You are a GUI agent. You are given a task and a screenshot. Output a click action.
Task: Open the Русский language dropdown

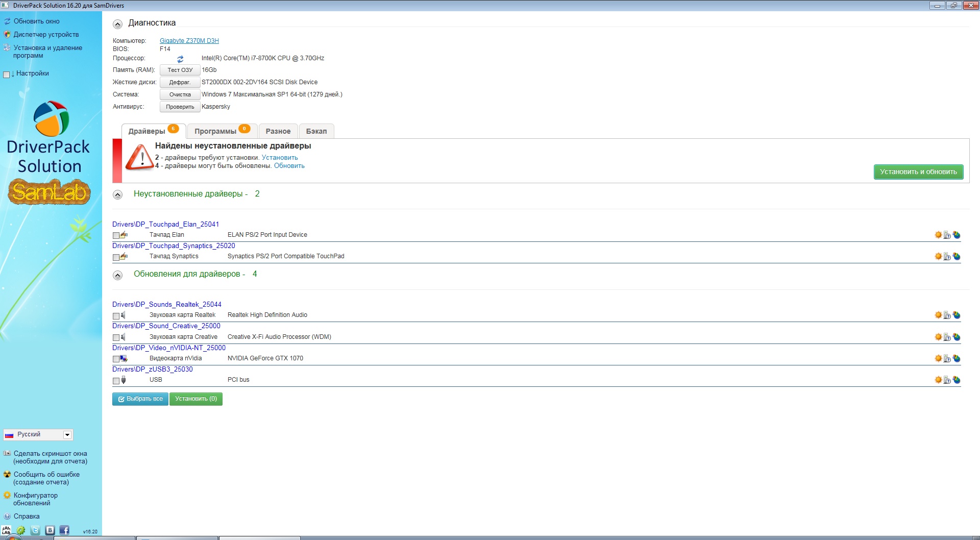click(x=38, y=434)
